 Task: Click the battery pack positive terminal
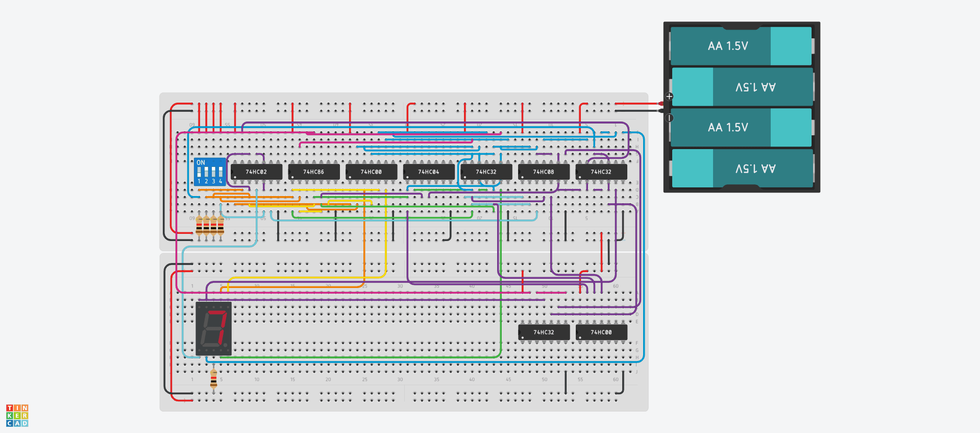click(x=669, y=97)
